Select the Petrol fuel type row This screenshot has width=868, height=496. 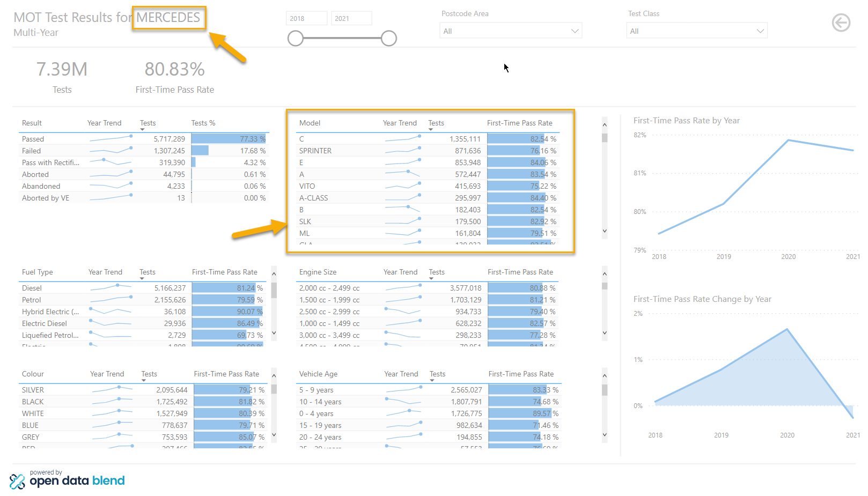[143, 300]
